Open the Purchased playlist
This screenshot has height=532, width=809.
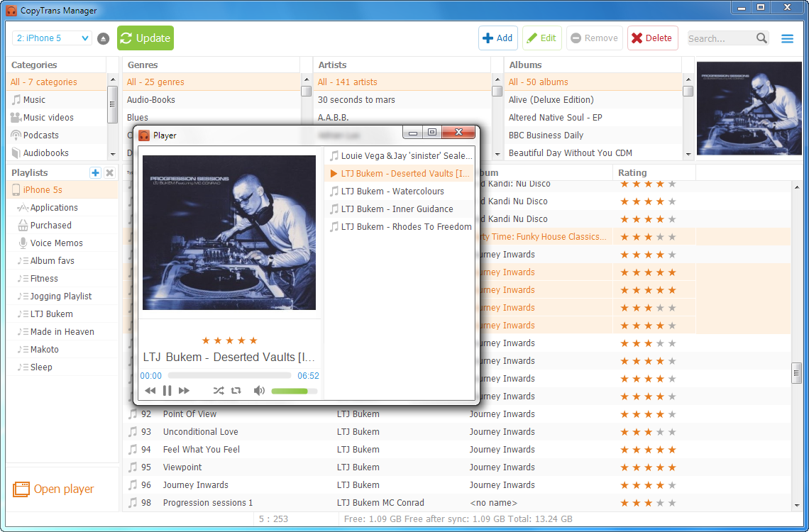pyautogui.click(x=63, y=226)
